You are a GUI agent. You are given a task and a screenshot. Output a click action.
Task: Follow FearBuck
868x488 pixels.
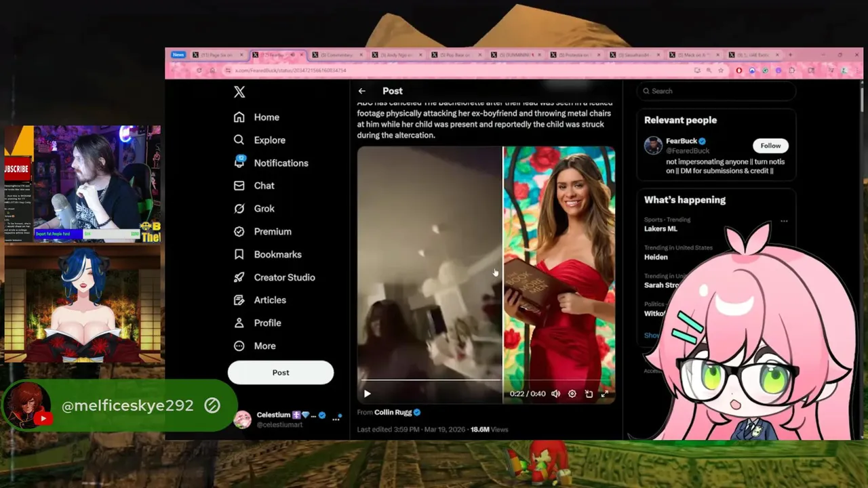pyautogui.click(x=770, y=146)
